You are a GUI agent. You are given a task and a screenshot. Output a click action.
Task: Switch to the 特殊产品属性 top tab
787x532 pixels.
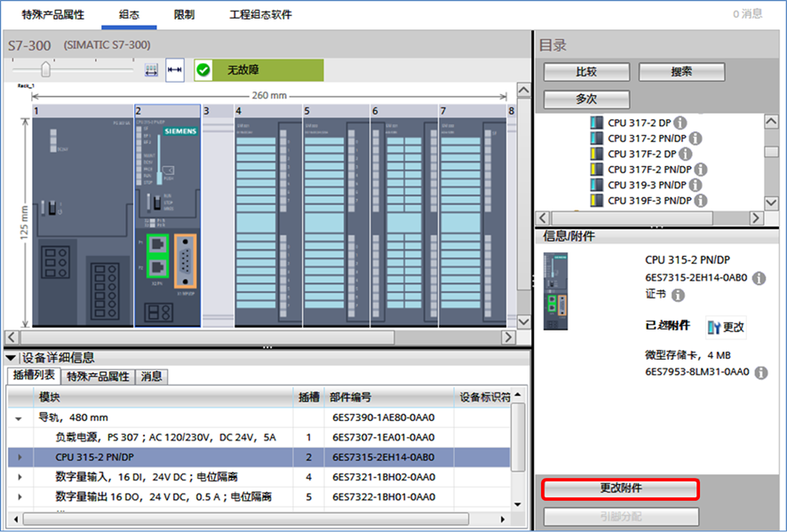52,14
